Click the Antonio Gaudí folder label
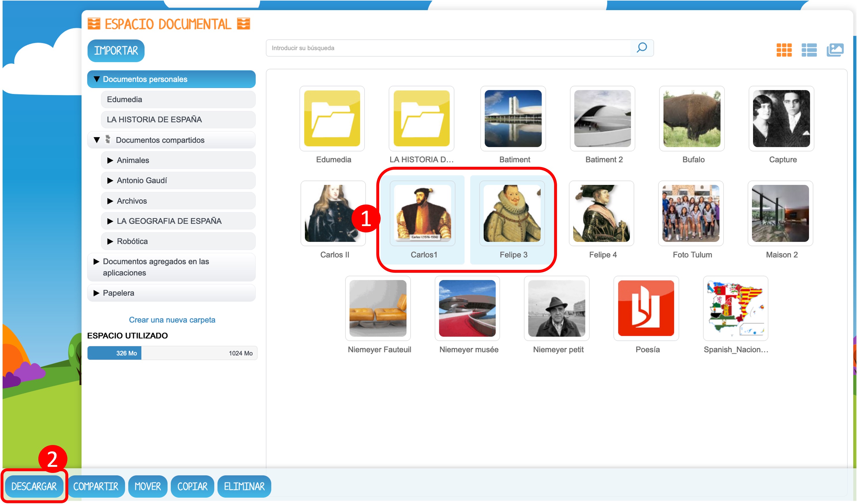The width and height of the screenshot is (857, 504). 142,181
